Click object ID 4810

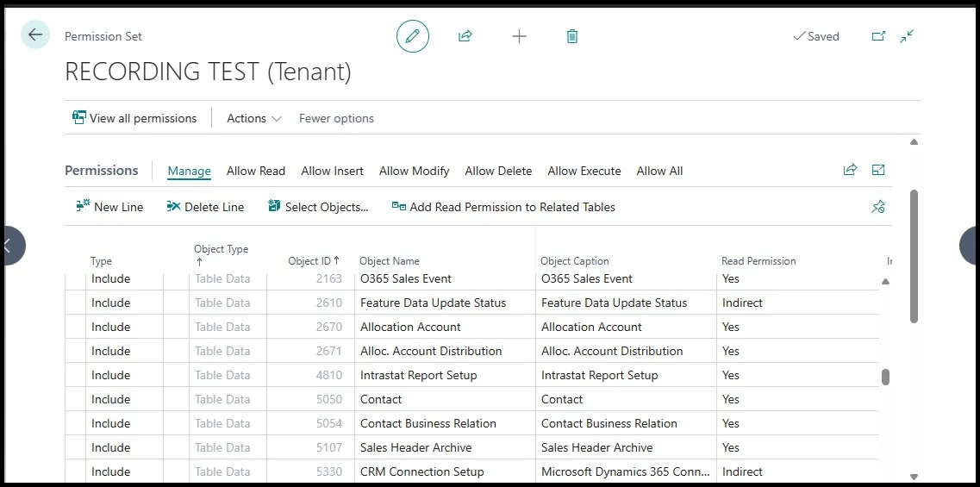(328, 375)
